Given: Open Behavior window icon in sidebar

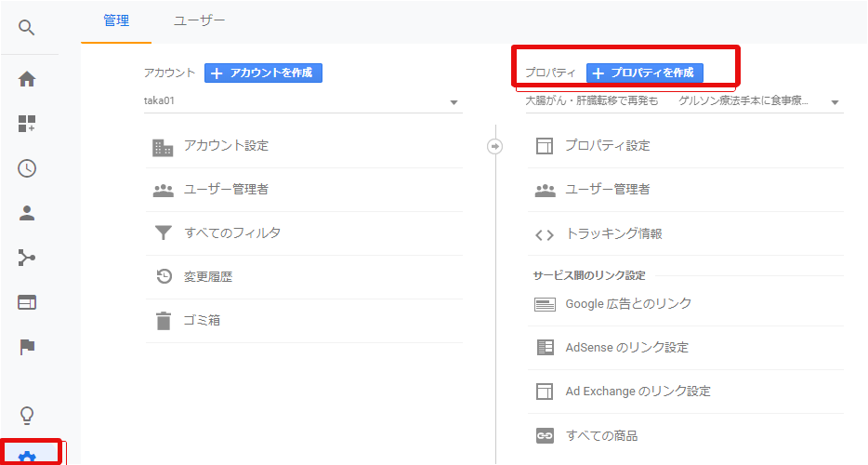Looking at the screenshot, I should 27,302.
